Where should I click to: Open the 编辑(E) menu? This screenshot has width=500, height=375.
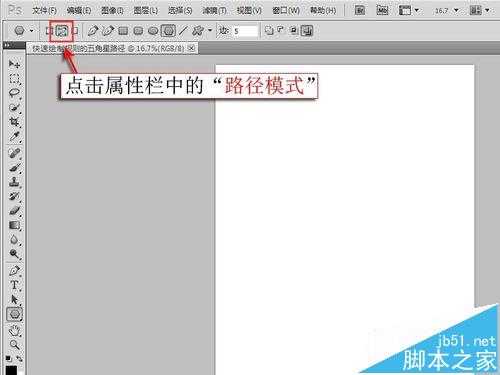point(79,11)
